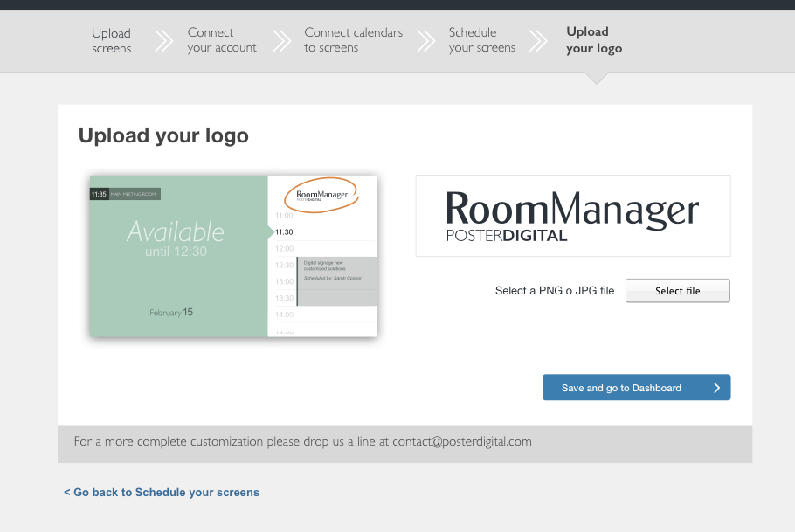Click the 'Upload your logo' heading
This screenshot has width=795, height=532.
coord(163,135)
